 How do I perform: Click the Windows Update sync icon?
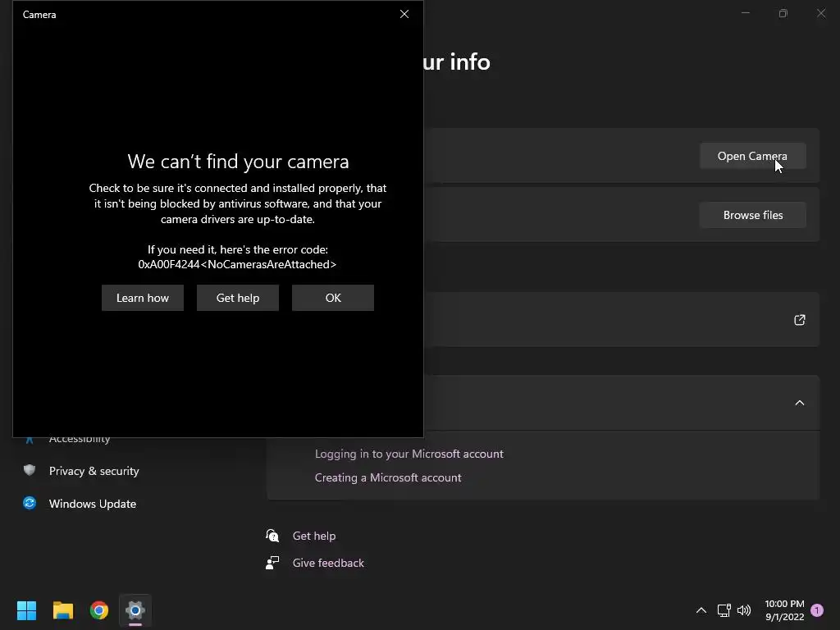(x=30, y=503)
